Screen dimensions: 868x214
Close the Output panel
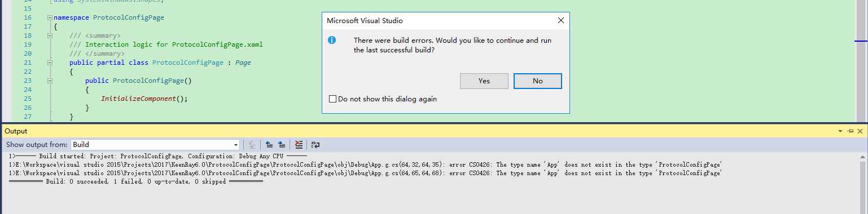click(860, 131)
